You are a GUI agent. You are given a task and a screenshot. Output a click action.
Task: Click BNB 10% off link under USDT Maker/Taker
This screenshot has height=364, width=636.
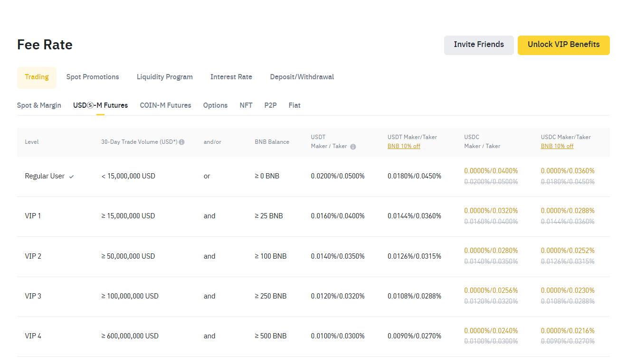click(x=404, y=146)
